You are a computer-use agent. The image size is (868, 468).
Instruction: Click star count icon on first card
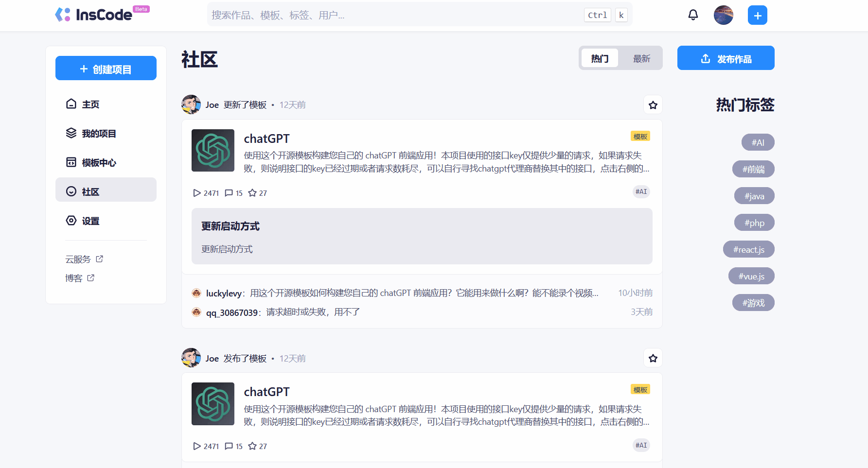click(252, 193)
